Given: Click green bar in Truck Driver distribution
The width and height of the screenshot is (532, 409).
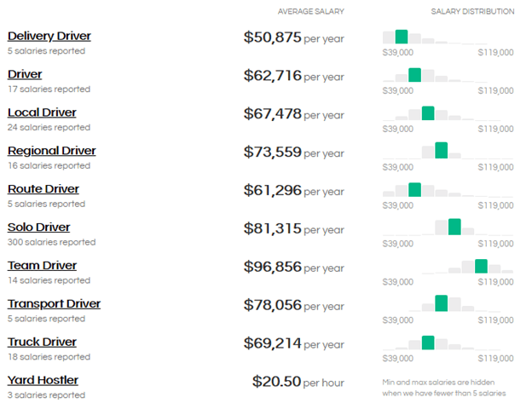Looking at the screenshot, I should tap(428, 343).
